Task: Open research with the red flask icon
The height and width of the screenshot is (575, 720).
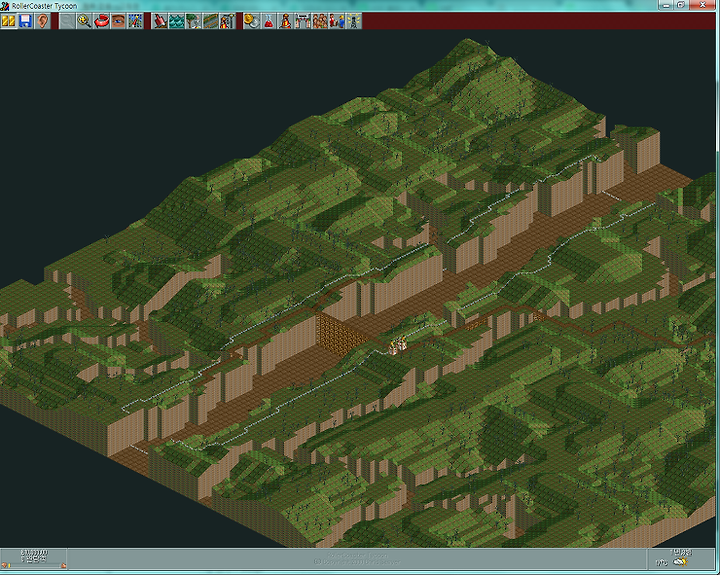Action: [269, 21]
